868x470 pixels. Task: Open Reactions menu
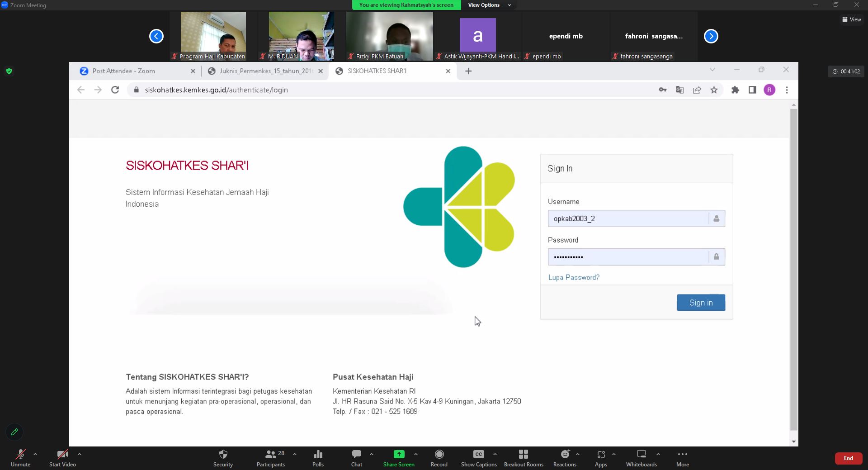[x=565, y=458]
